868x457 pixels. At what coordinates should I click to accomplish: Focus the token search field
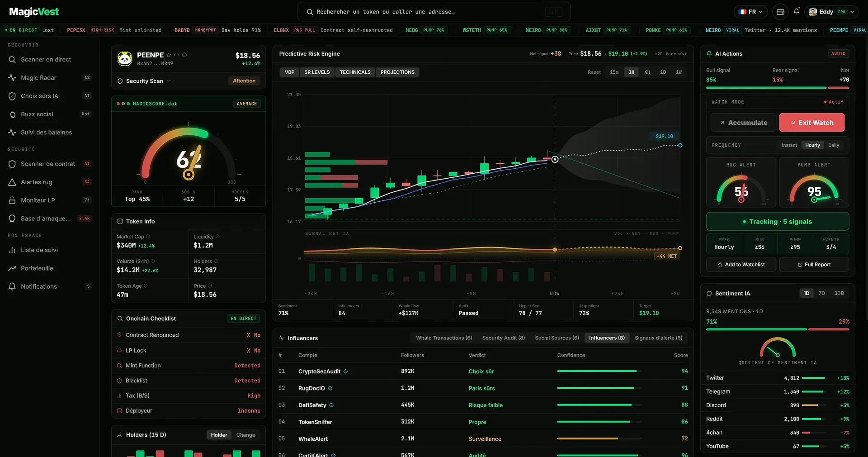point(434,12)
